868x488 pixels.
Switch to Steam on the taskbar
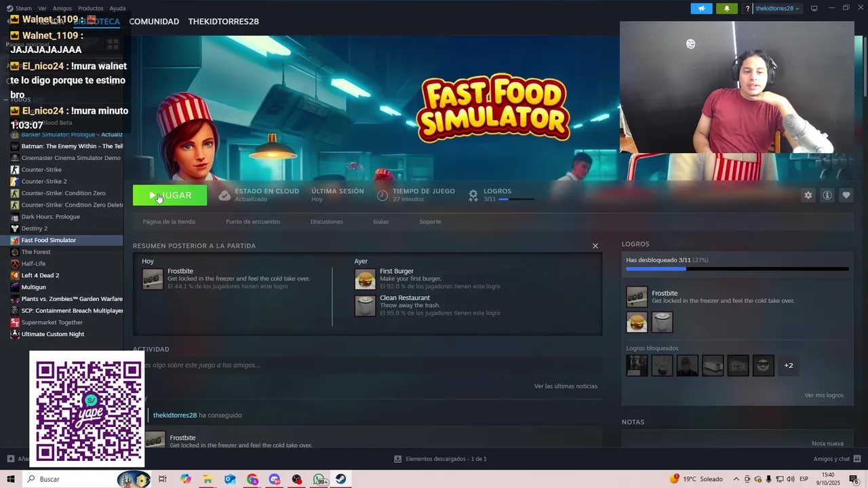tap(341, 479)
